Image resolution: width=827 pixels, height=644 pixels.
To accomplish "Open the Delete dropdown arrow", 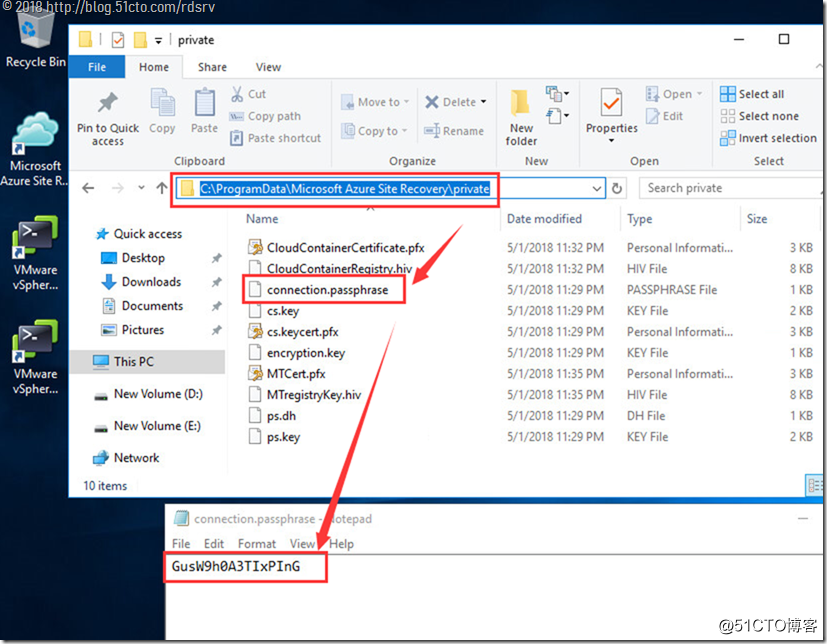I will pos(484,102).
